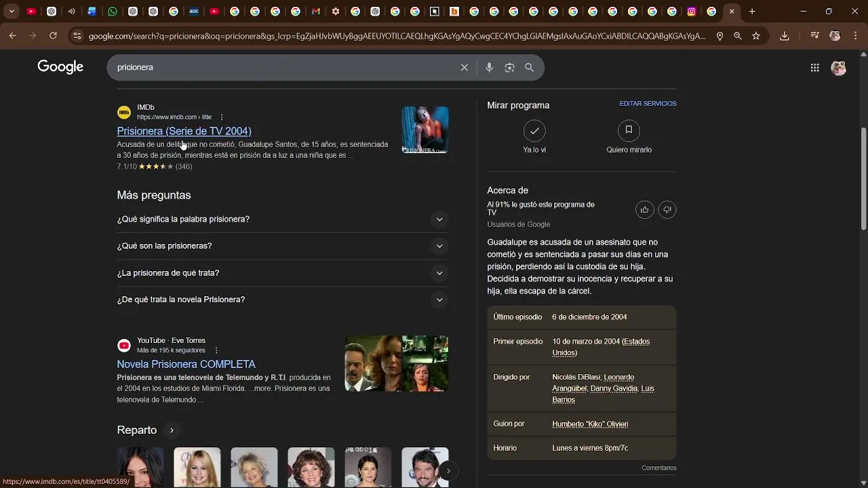Open 'Leonardo Aranguibel' link
The image size is (868, 488).
[x=593, y=383]
